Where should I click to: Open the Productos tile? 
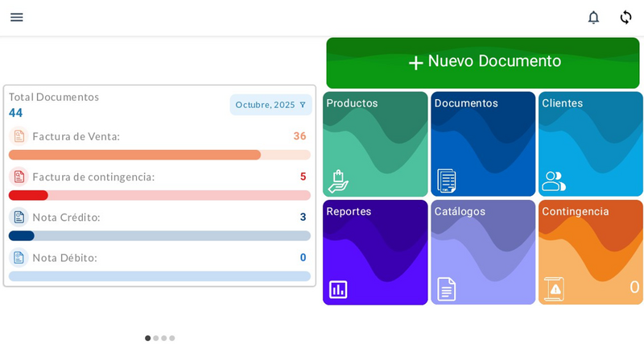(x=375, y=144)
